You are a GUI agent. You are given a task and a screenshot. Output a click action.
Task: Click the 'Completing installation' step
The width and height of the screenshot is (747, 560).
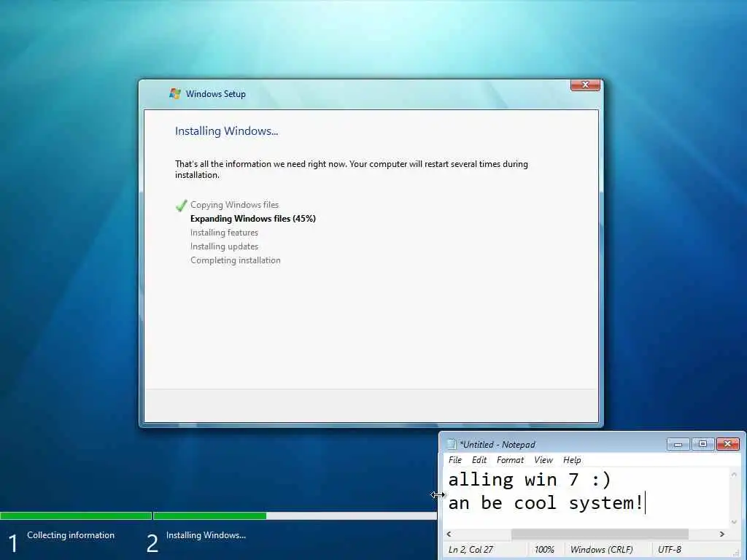236,260
